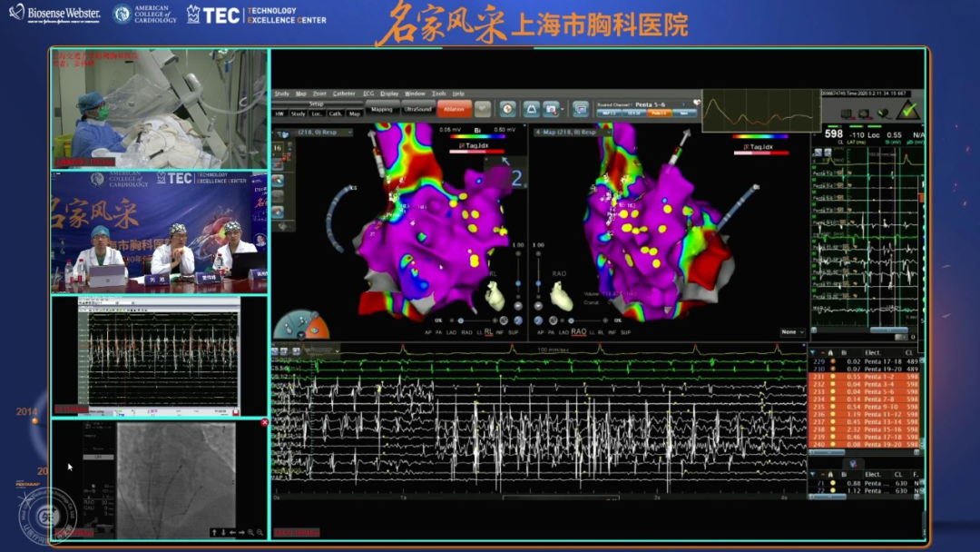Click the compass navigation icon in toolbar
The height and width of the screenshot is (552, 980).
click(507, 109)
